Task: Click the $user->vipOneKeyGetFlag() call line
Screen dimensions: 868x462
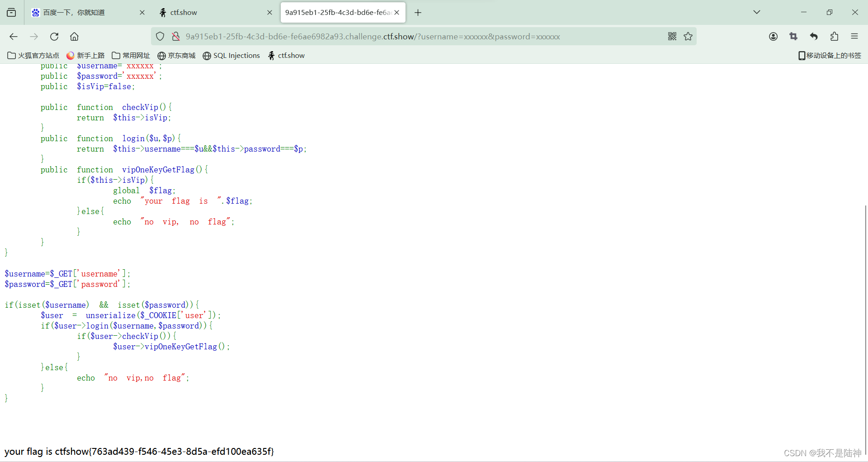Action: pyautogui.click(x=171, y=347)
